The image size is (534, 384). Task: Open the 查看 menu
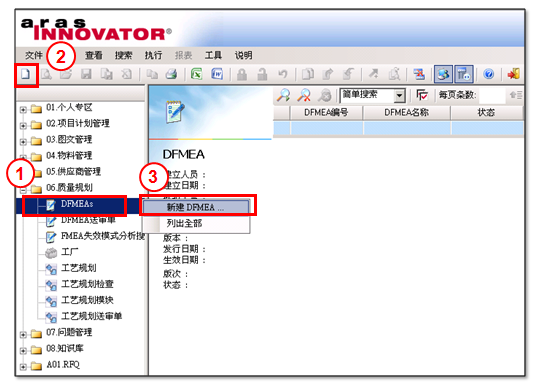tap(94, 55)
